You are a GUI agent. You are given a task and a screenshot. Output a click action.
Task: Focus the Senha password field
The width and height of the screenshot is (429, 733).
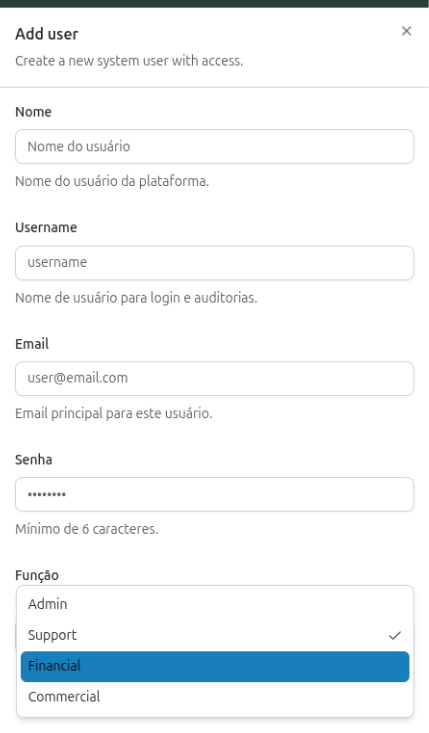(x=214, y=494)
